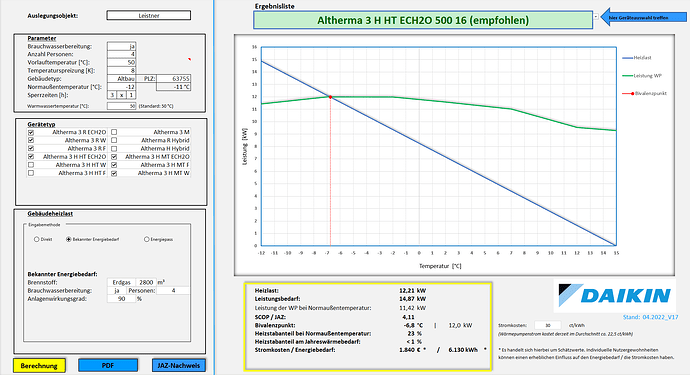690x375 pixels.
Task: Click the SCOP / JAZ value 4,11
Action: click(x=408, y=317)
